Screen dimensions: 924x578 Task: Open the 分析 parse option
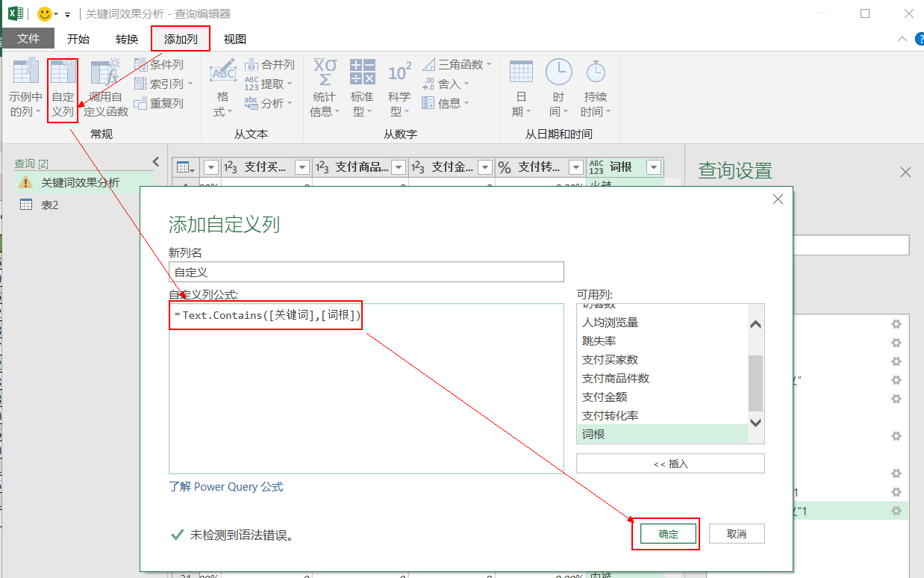point(268,104)
